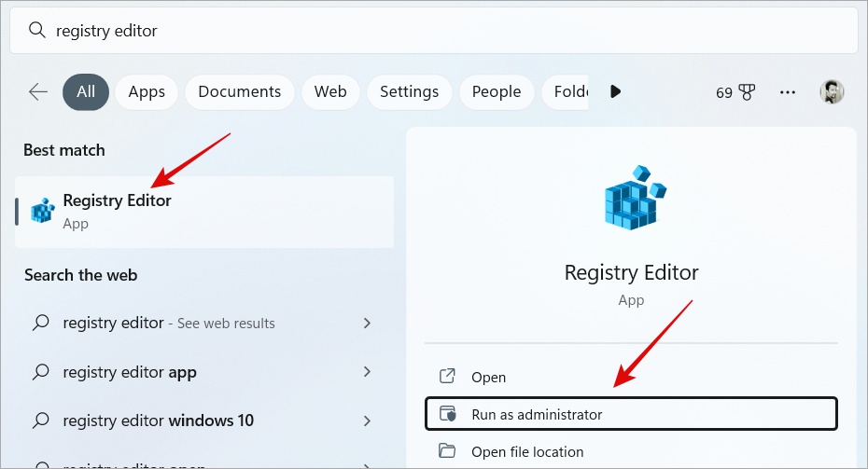The width and height of the screenshot is (868, 469).
Task: Switch to the Settings filter tab
Action: click(x=409, y=91)
